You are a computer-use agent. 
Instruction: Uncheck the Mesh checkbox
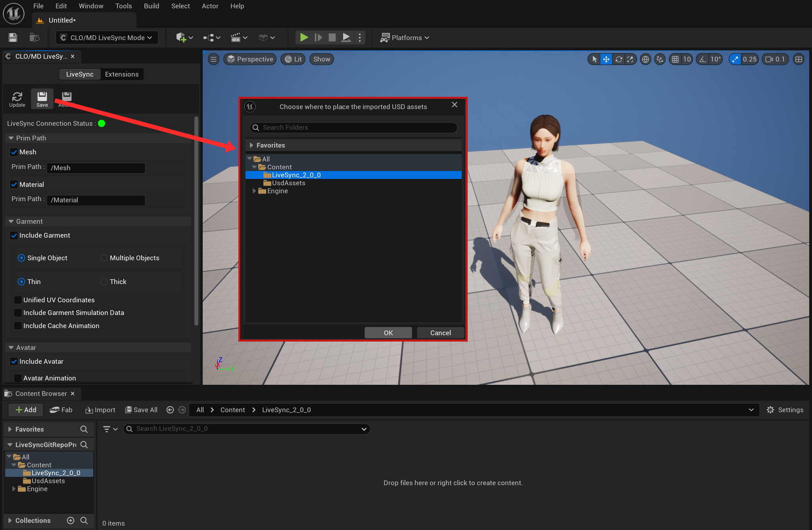click(14, 152)
